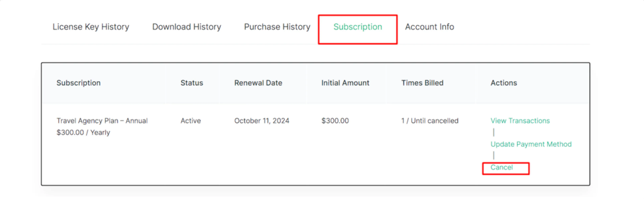The image size is (644, 199).
Task: Go to the Purchase History tab
Action: pos(277,27)
